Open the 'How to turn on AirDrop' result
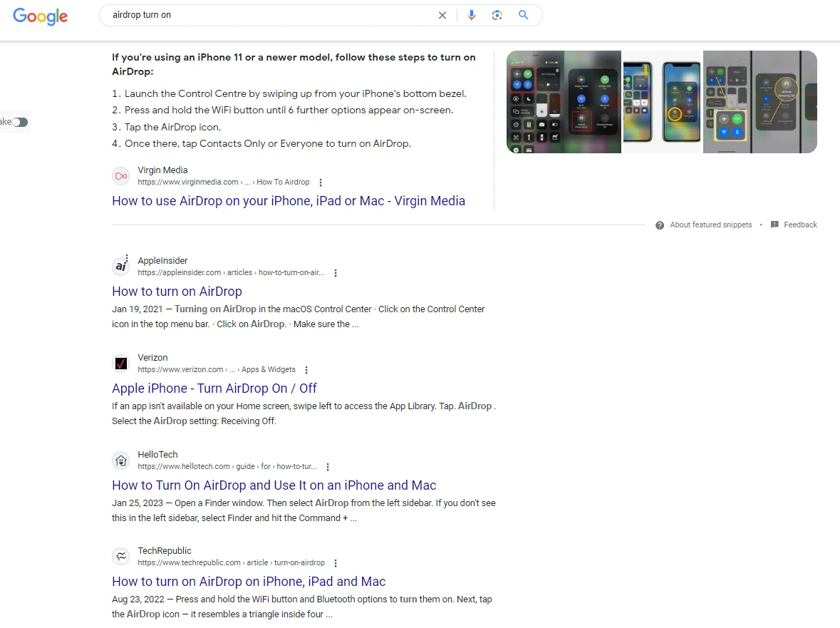The width and height of the screenshot is (840, 628). click(177, 292)
